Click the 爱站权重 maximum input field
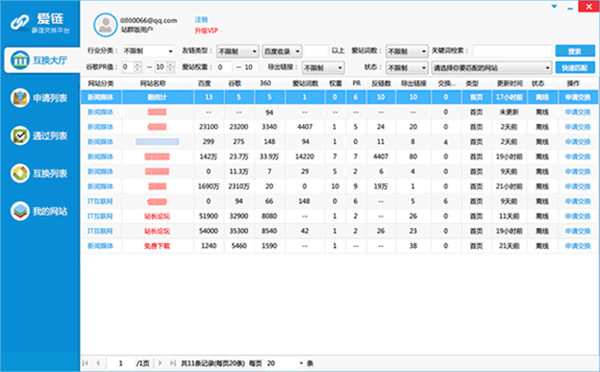 pos(251,67)
